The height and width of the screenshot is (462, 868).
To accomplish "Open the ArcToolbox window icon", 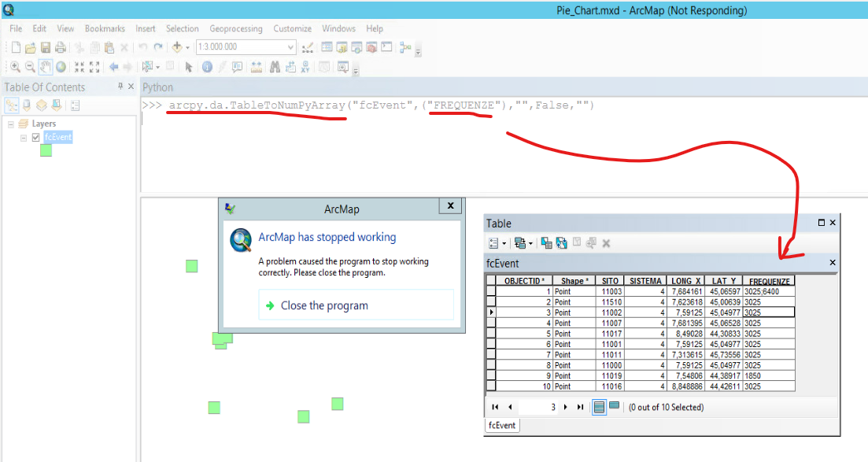I will pos(371,47).
